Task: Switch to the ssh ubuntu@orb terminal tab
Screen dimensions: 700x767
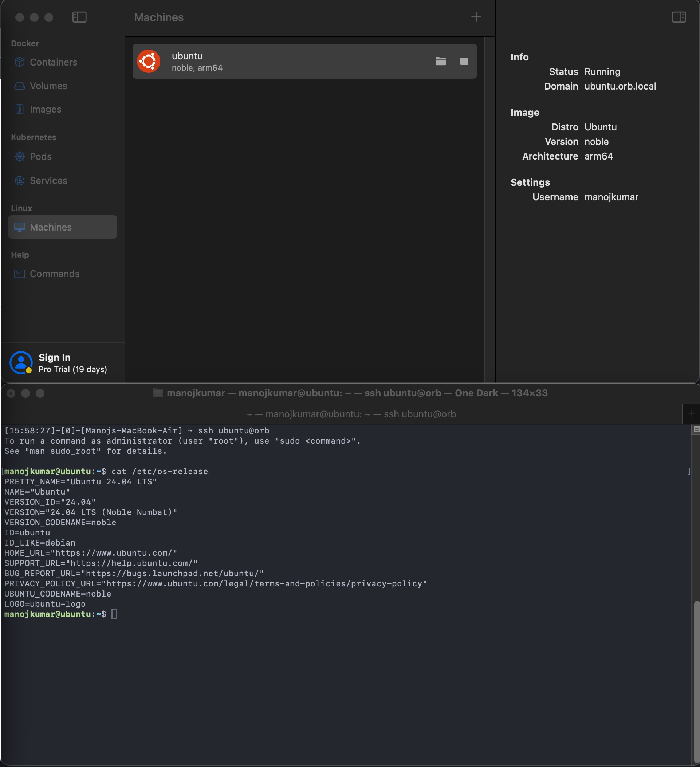Action: 350,414
